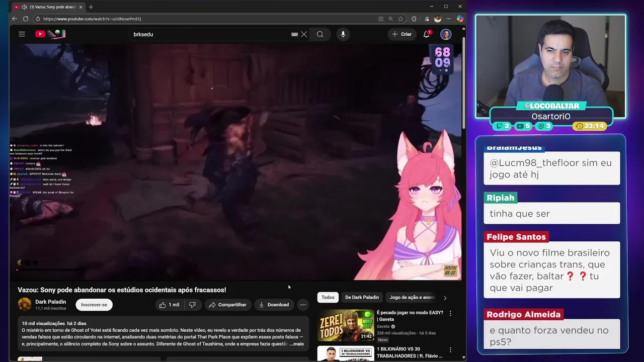The image size is (644, 362).
Task: Open the on-screen keyboard icon in search box
Action: pos(294,34)
